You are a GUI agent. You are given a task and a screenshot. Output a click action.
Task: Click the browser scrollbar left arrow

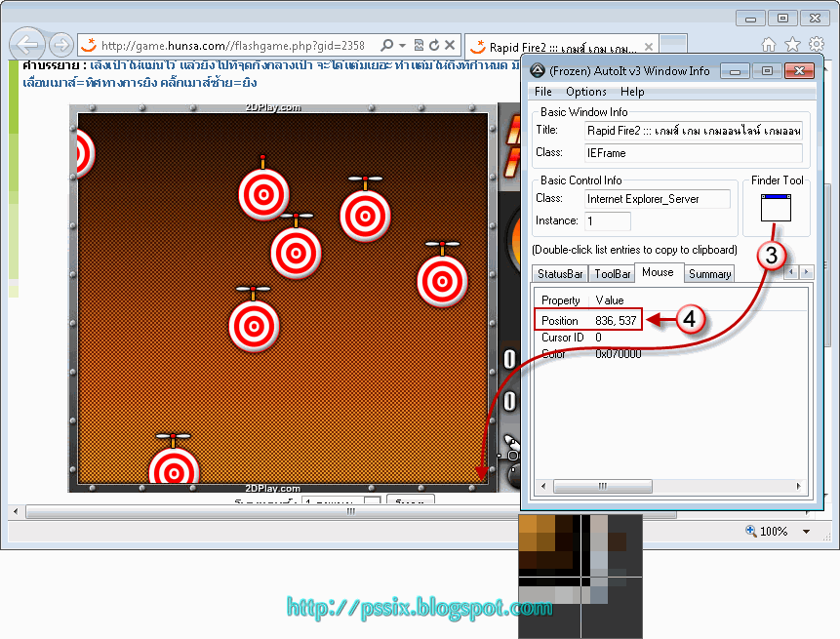pyautogui.click(x=16, y=511)
